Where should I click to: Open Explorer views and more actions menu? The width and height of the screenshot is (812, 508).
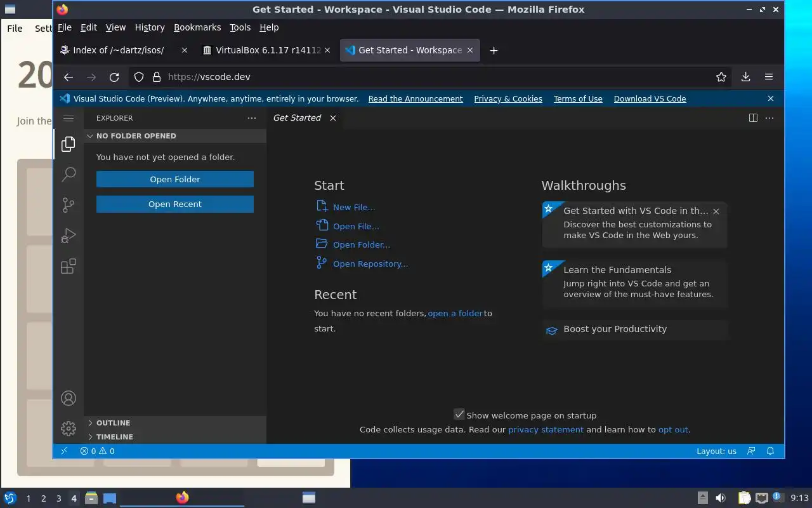point(252,118)
